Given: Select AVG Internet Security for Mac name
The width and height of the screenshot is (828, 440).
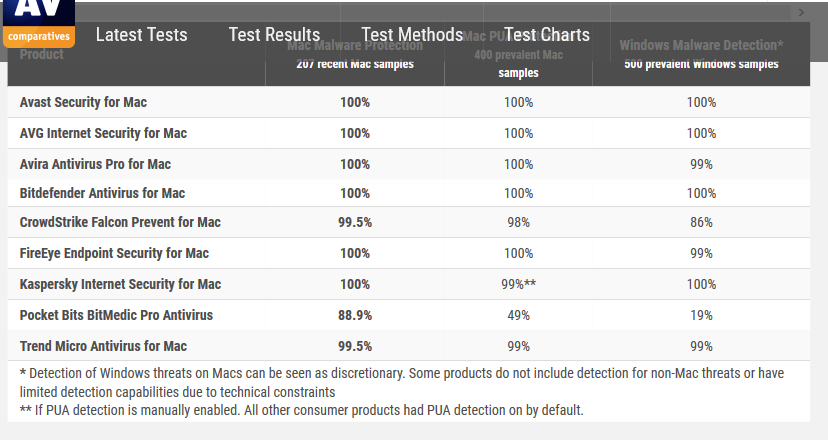Looking at the screenshot, I should point(104,133).
